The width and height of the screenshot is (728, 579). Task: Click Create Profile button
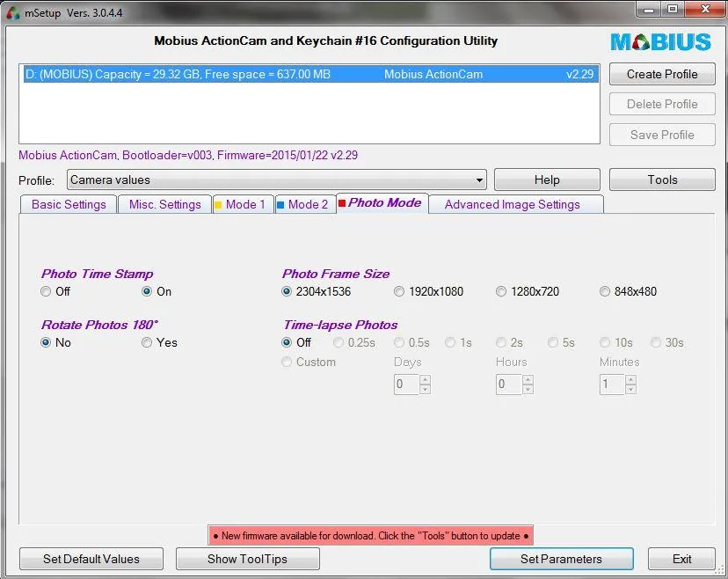(x=662, y=74)
